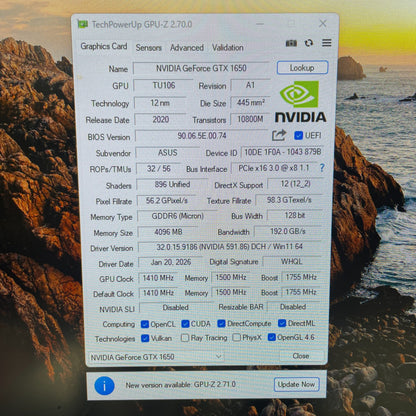The height and width of the screenshot is (416, 416).
Task: Click the Revision value A1
Action: pos(250,85)
